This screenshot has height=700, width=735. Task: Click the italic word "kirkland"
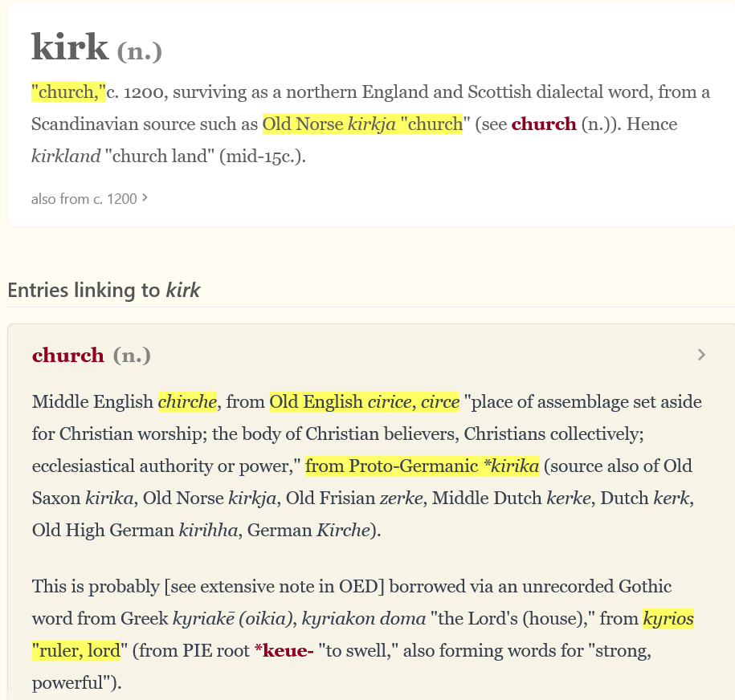coord(66,157)
